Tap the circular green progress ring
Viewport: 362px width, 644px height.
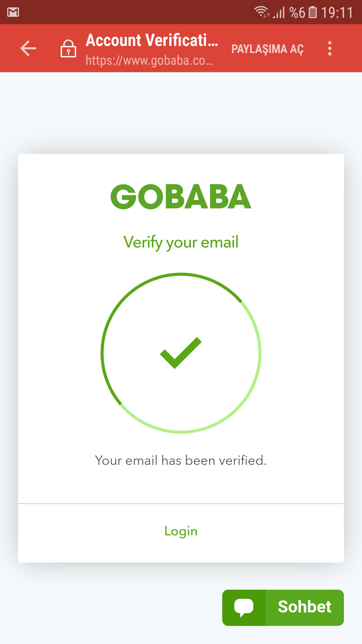pos(181,353)
